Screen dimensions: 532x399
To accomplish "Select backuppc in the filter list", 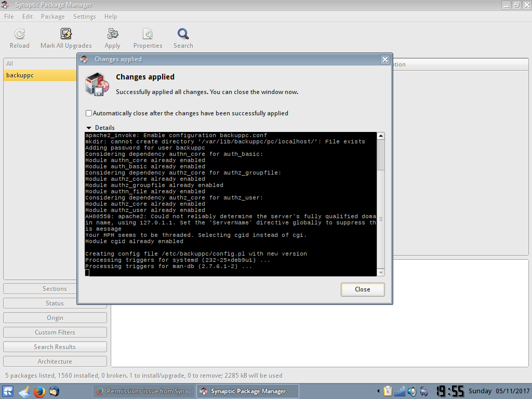I will (40, 75).
